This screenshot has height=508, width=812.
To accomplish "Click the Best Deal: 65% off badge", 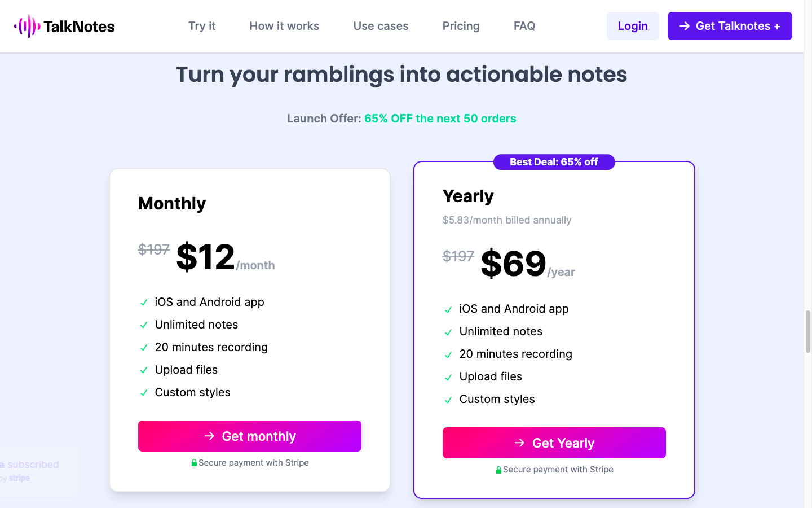I will point(554,162).
